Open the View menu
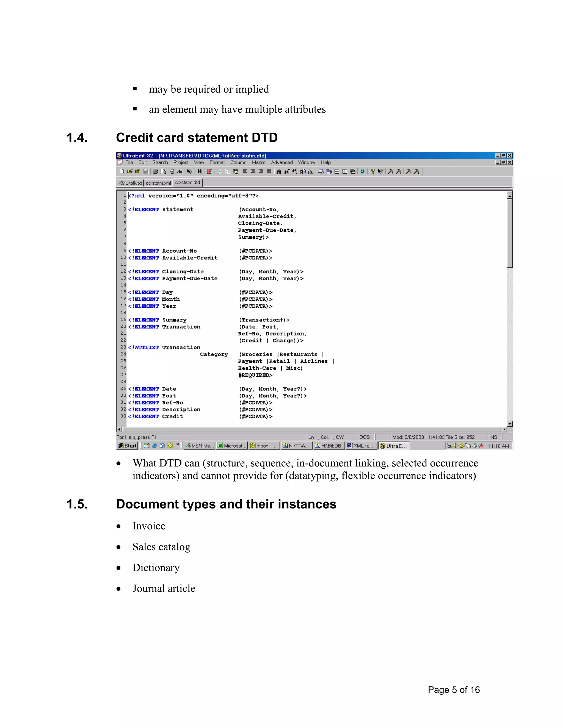Image resolution: width=563 pixels, height=728 pixels. pos(199,162)
